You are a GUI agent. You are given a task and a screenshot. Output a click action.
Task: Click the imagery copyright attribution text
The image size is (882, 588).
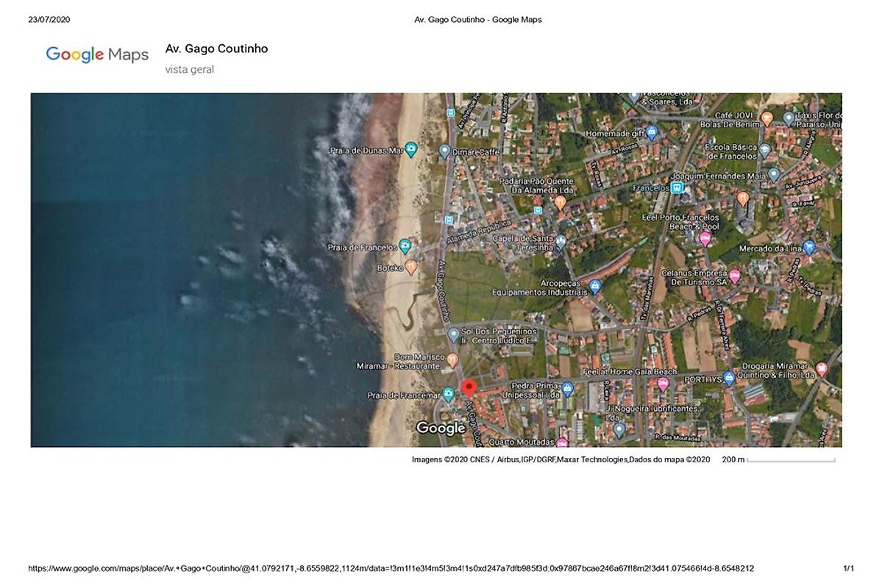(561, 459)
